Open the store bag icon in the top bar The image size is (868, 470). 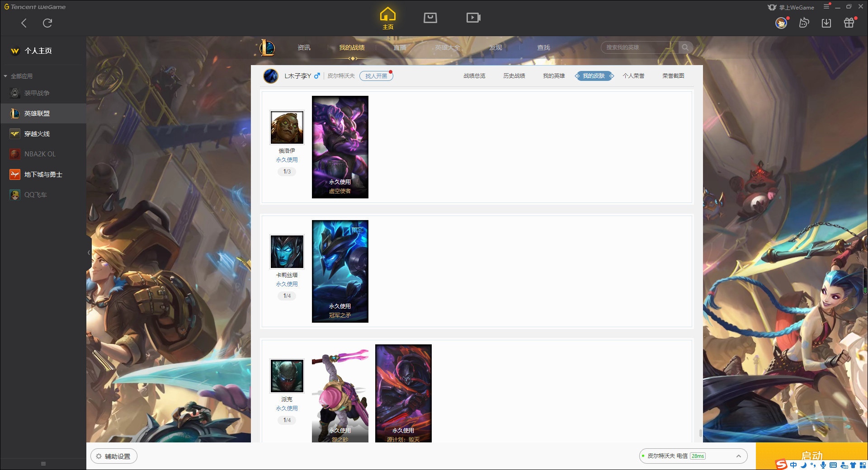point(430,18)
